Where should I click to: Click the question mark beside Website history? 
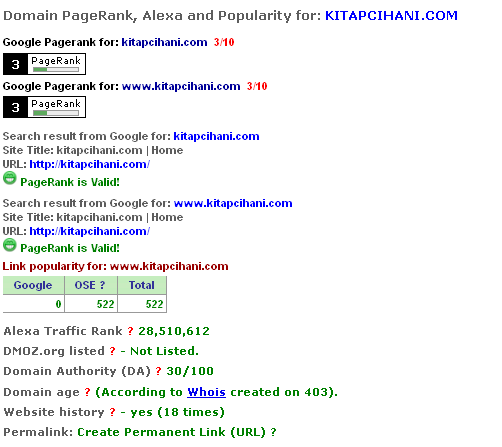pos(112,412)
